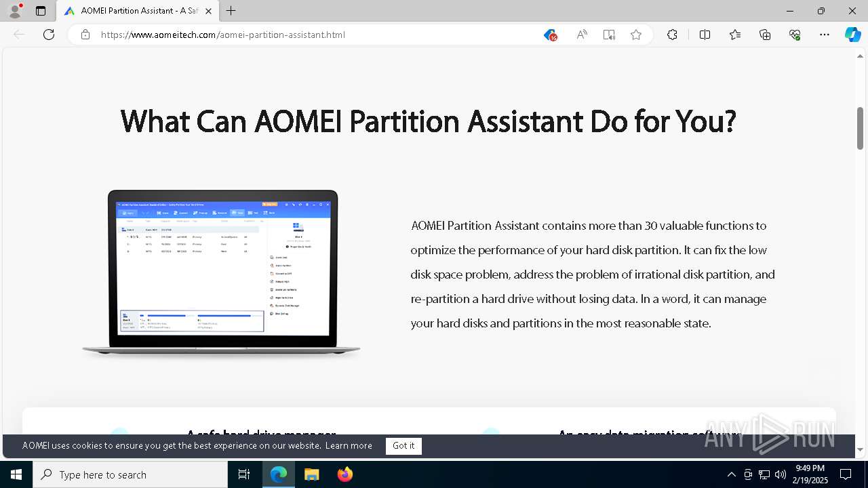Image resolution: width=868 pixels, height=488 pixels.
Task: Toggle split screen view
Action: [x=705, y=35]
